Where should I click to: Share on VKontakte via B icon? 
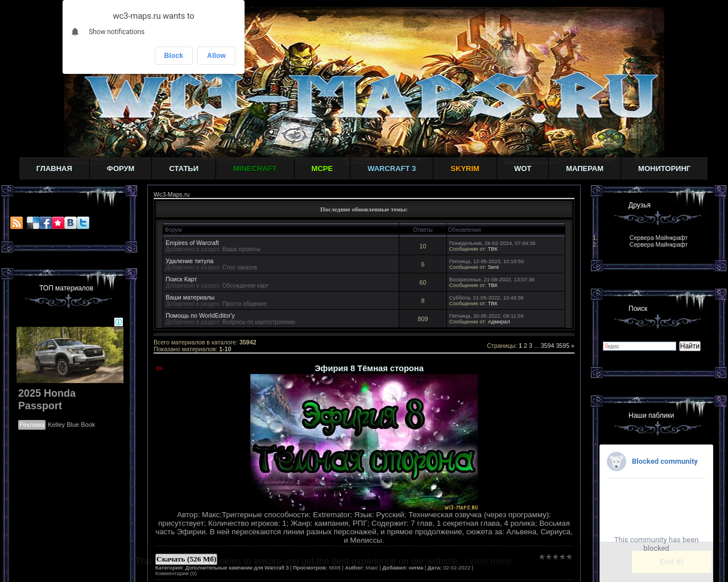pyautogui.click(x=71, y=223)
